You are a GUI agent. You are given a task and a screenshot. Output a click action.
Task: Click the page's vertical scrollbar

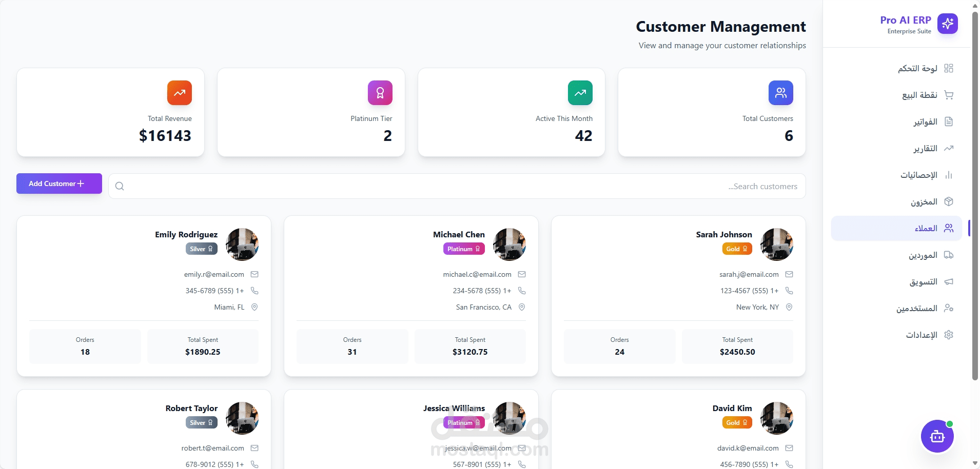(x=975, y=195)
